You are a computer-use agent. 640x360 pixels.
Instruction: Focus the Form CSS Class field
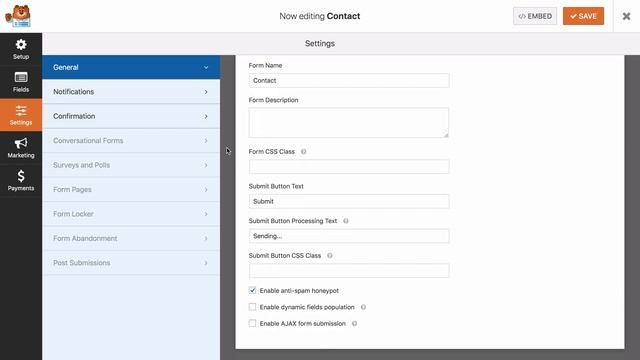tap(349, 167)
